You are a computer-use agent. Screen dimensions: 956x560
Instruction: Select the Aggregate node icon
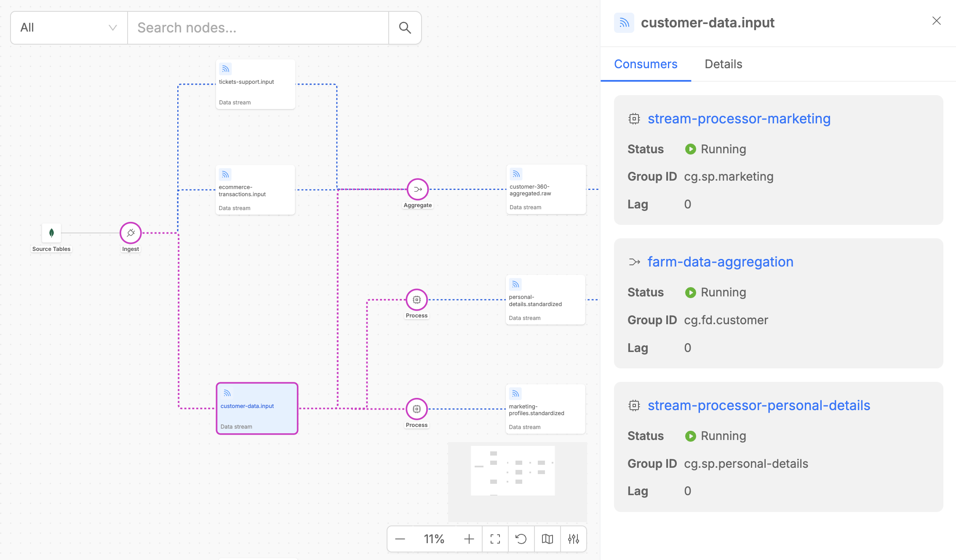[x=417, y=189]
